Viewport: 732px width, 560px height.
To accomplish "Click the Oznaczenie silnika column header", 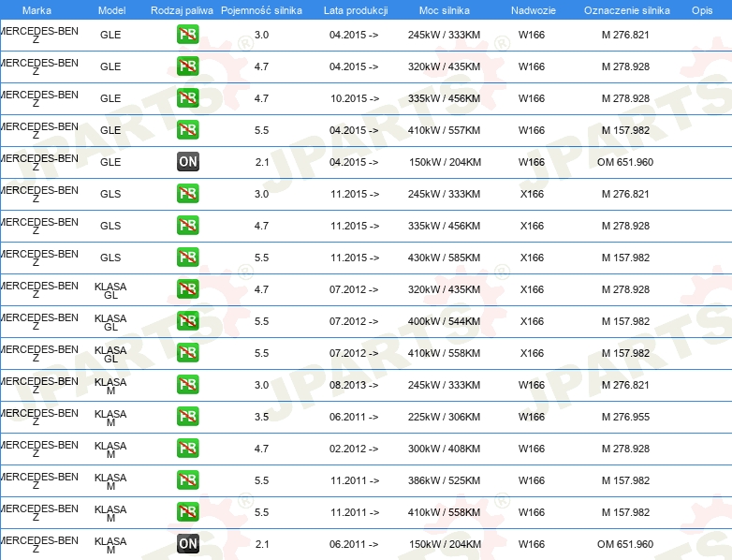I will coord(627,10).
